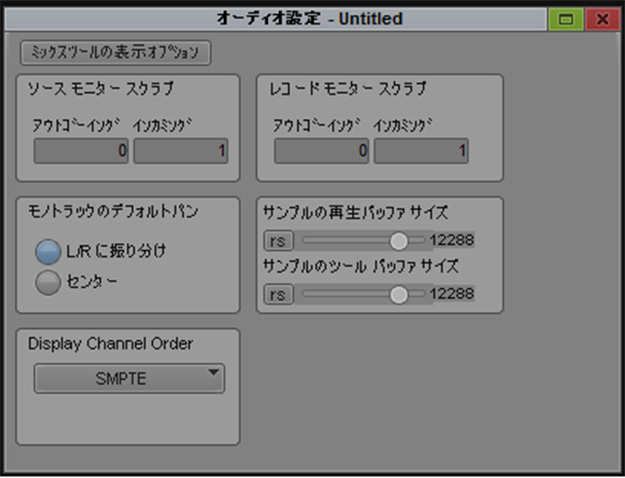This screenshot has width=625, height=478.
Task: Click the playback buffer size slider handle
Action: (398, 241)
